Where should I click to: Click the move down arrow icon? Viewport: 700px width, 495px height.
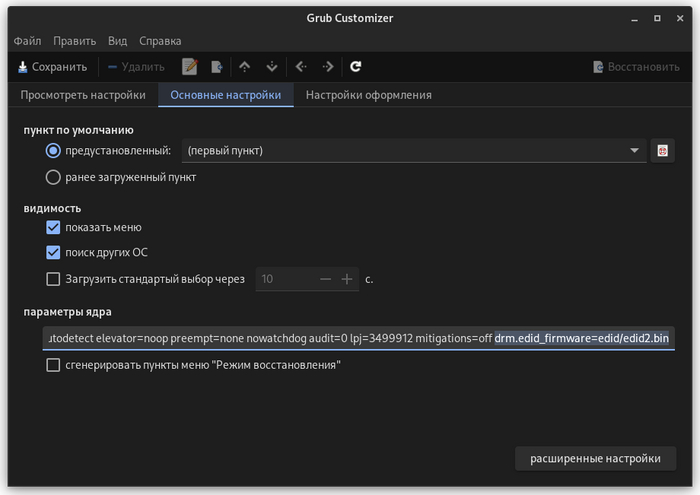(x=271, y=67)
